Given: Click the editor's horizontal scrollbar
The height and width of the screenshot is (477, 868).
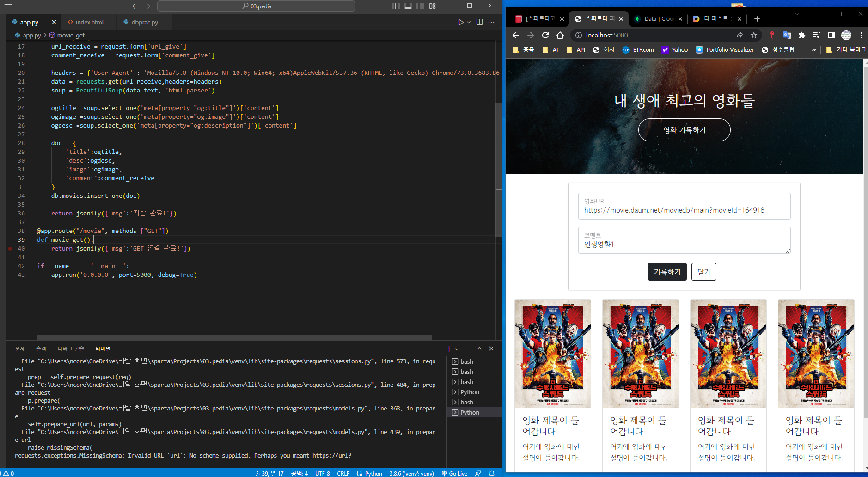Looking at the screenshot, I should tap(234, 337).
